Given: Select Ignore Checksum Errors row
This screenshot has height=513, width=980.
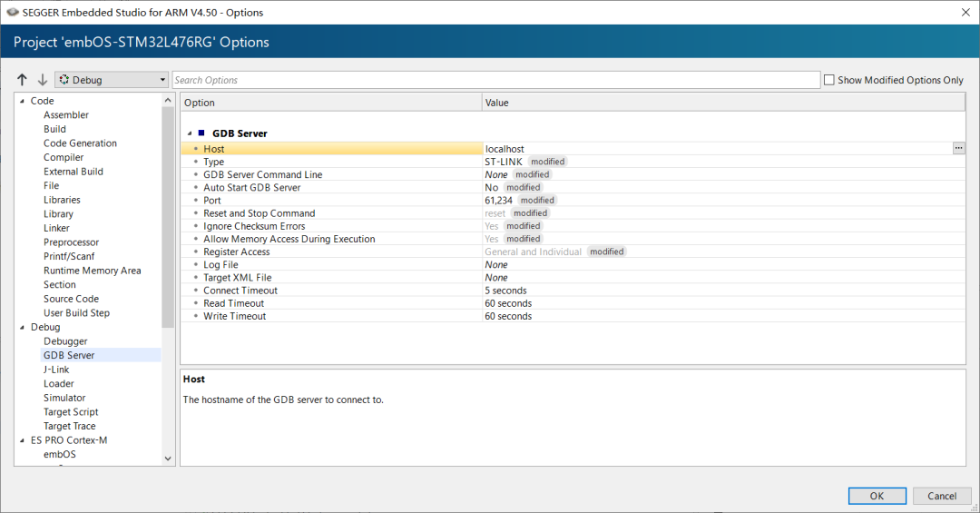Looking at the screenshot, I should point(573,226).
